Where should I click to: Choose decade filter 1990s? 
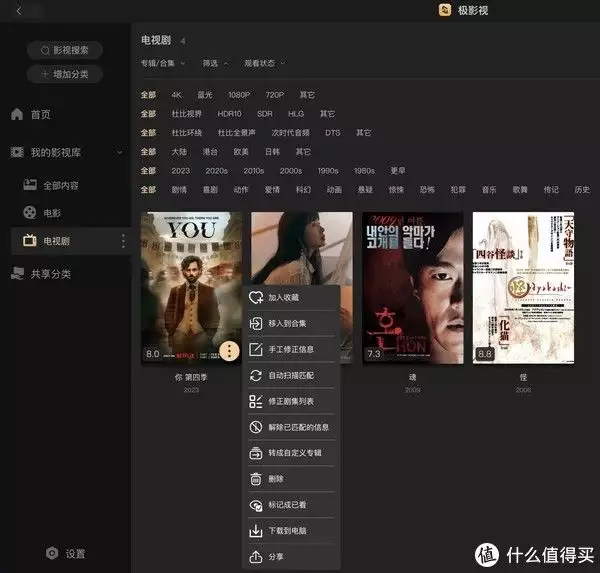[328, 171]
